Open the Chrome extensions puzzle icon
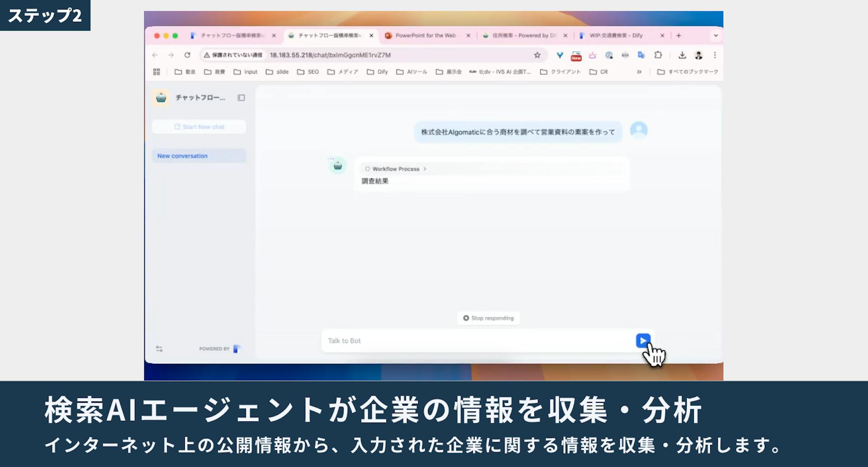 pyautogui.click(x=659, y=55)
